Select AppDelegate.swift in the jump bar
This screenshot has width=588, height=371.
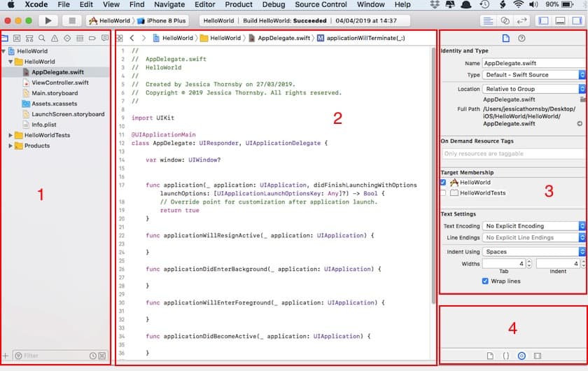point(279,38)
